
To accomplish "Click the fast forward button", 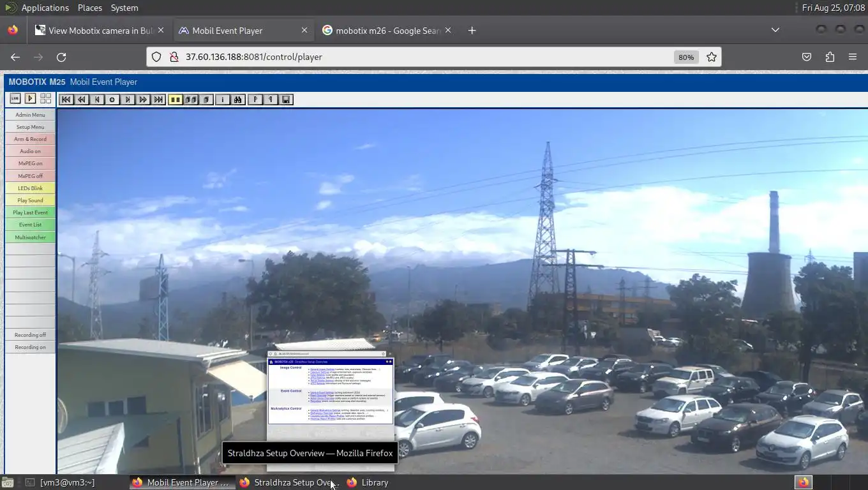I will coord(143,100).
